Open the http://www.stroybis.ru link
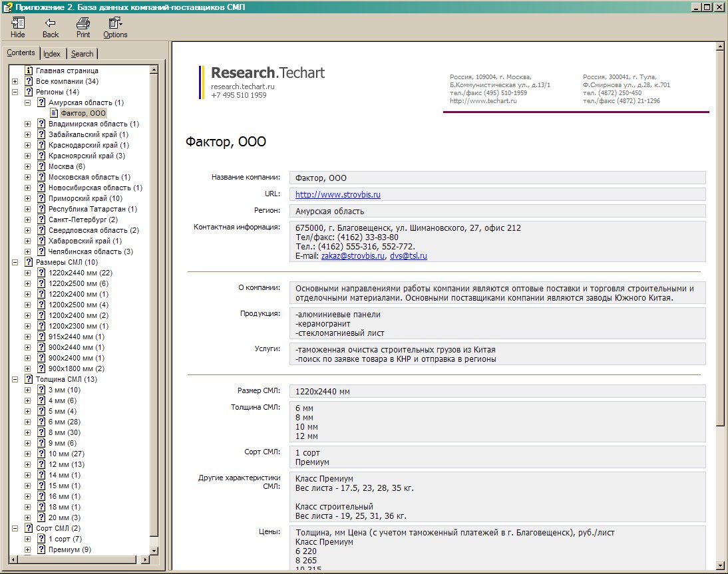 [x=337, y=194]
